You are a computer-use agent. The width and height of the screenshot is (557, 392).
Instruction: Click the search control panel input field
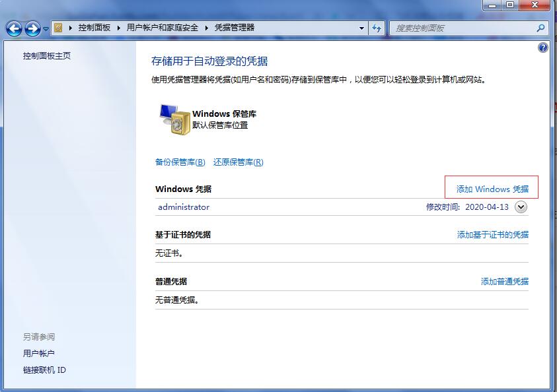(x=463, y=28)
